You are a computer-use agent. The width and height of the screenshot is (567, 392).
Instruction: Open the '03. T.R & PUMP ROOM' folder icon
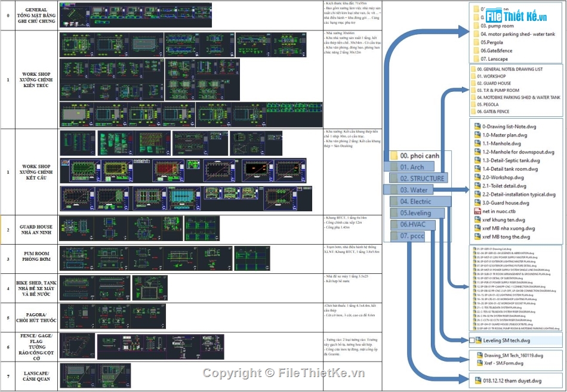(473, 91)
